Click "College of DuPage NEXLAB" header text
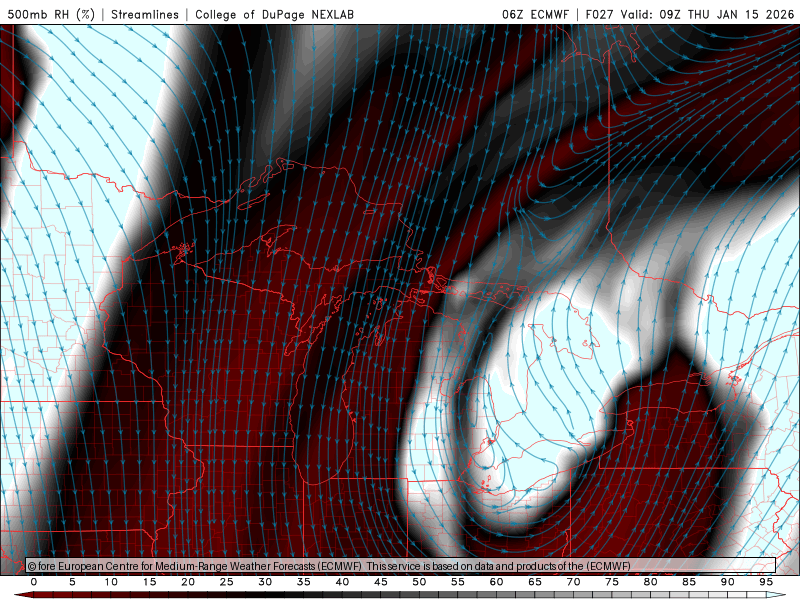The height and width of the screenshot is (600, 800). click(x=274, y=14)
